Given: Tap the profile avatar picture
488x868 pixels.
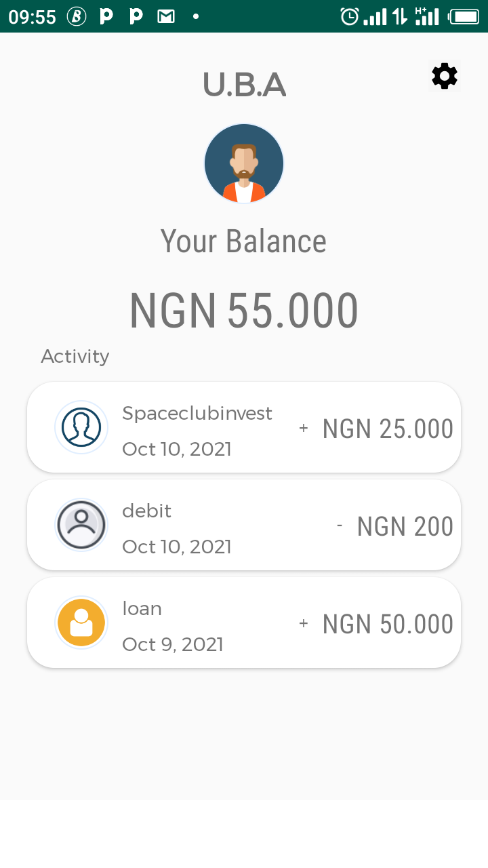Looking at the screenshot, I should pyautogui.click(x=244, y=163).
